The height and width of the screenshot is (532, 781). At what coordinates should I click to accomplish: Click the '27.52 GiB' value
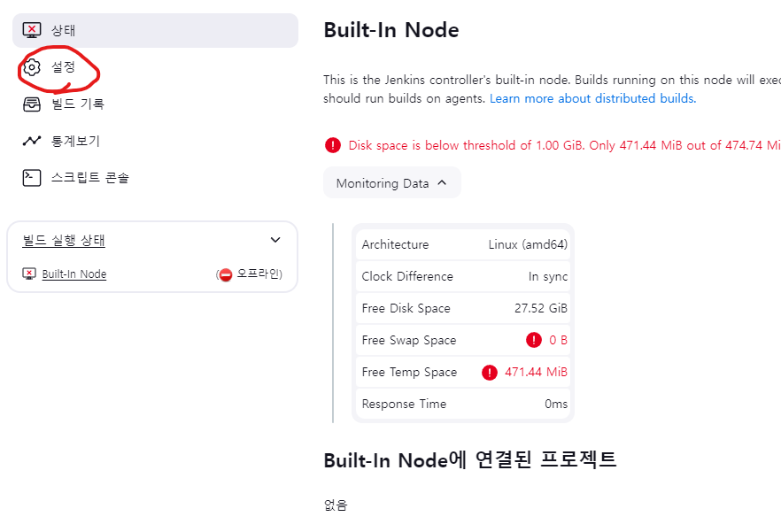tap(541, 308)
